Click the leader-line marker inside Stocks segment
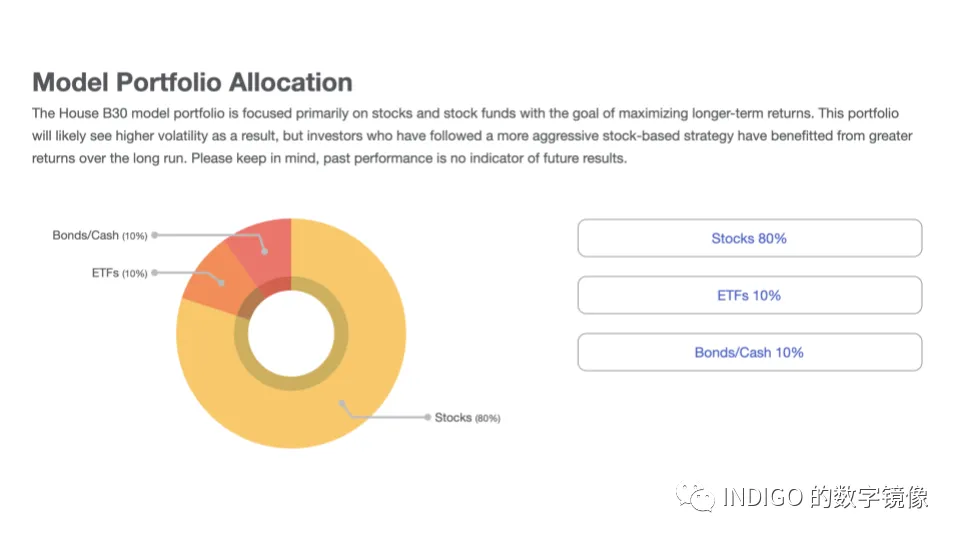Viewport: 960px width, 540px height. [341, 404]
